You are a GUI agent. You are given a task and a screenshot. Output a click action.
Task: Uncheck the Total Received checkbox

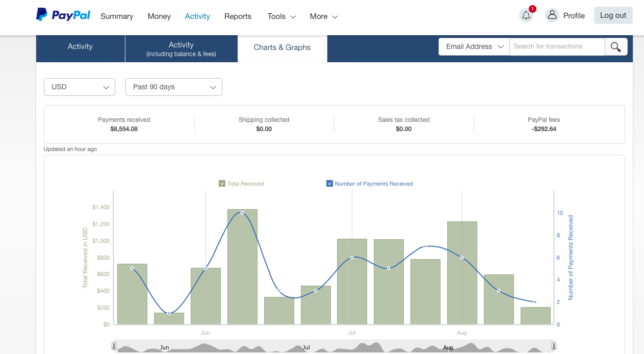tap(222, 184)
